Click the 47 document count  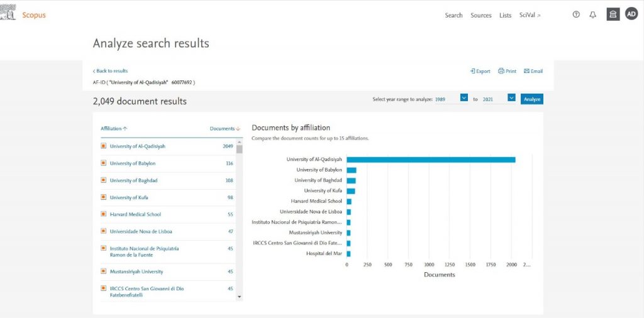tap(230, 231)
